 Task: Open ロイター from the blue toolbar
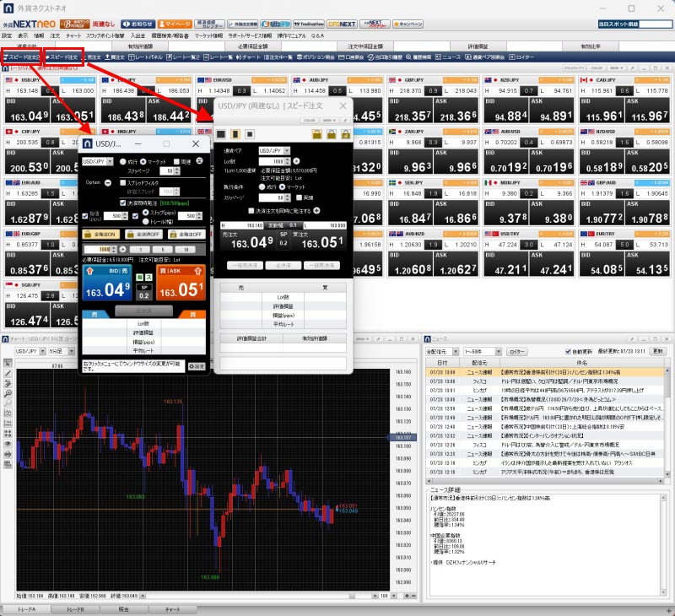click(x=521, y=57)
